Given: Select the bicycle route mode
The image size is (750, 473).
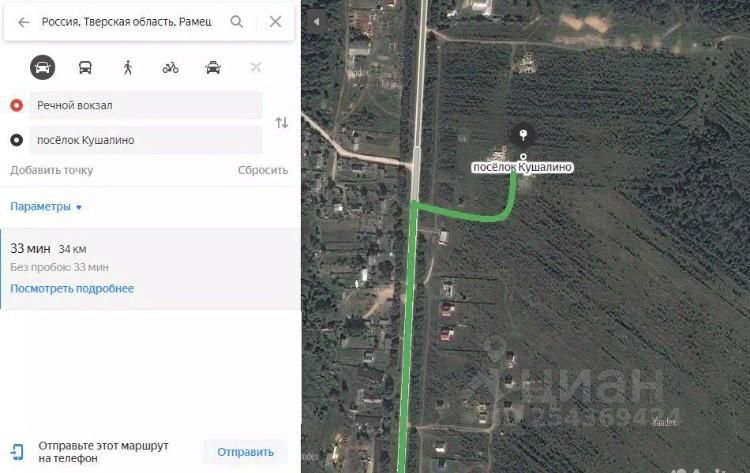Looking at the screenshot, I should tap(170, 68).
